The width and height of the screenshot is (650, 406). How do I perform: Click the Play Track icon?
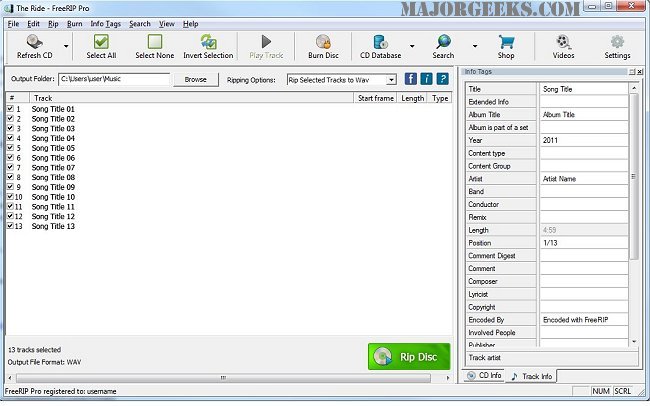coord(266,42)
